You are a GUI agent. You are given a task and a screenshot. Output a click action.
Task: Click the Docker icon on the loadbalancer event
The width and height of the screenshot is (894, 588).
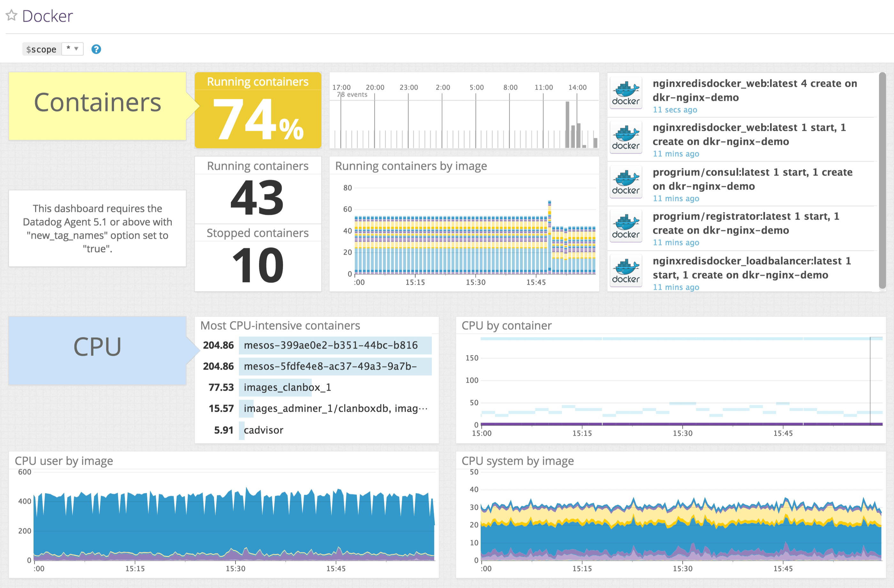tap(625, 270)
